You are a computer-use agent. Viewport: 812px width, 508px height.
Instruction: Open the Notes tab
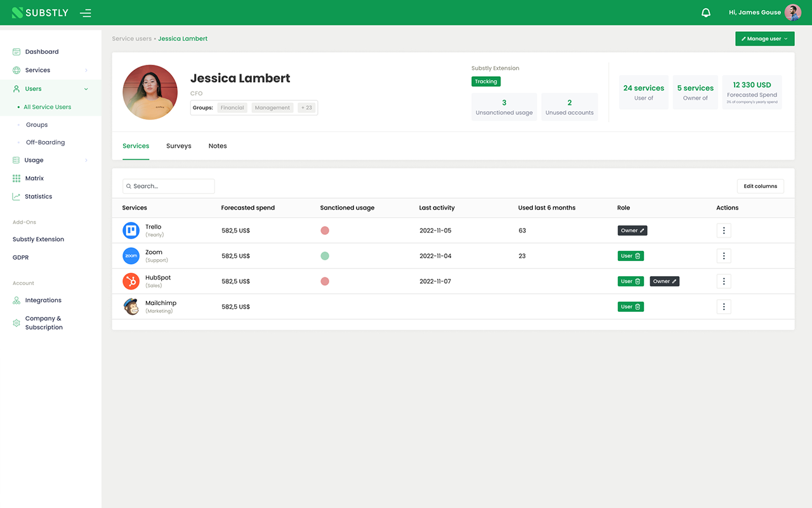coord(218,146)
